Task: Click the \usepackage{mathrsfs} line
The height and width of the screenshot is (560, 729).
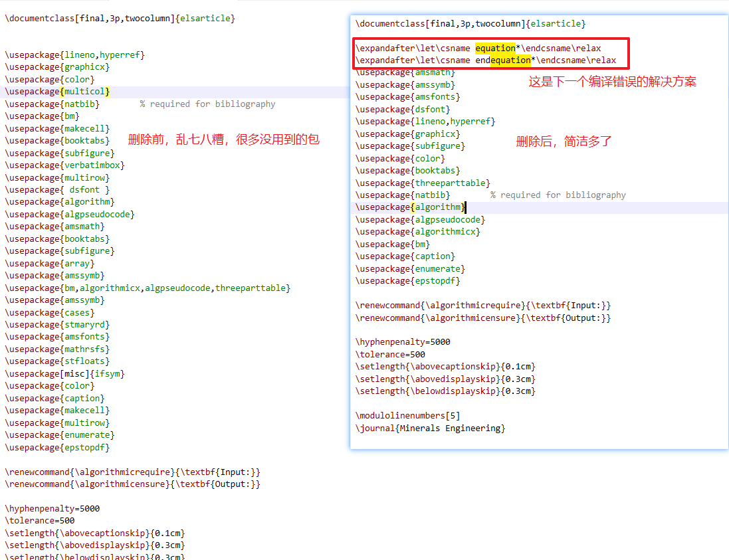Action: click(57, 349)
